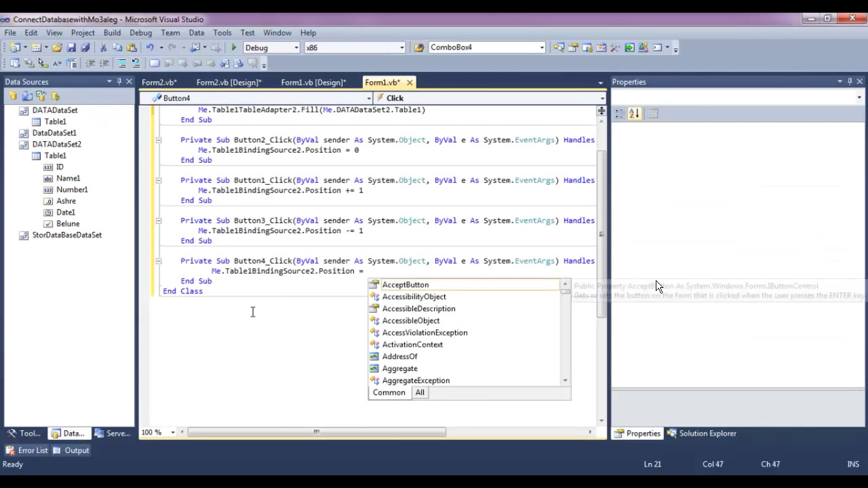
Task: Open the Solution Explorer panel tab
Action: 702,433
